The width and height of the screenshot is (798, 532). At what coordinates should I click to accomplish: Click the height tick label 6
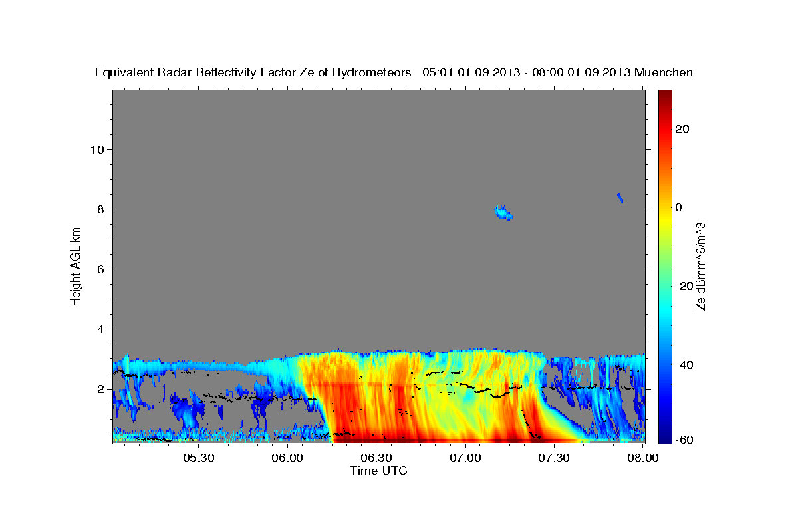(100, 269)
